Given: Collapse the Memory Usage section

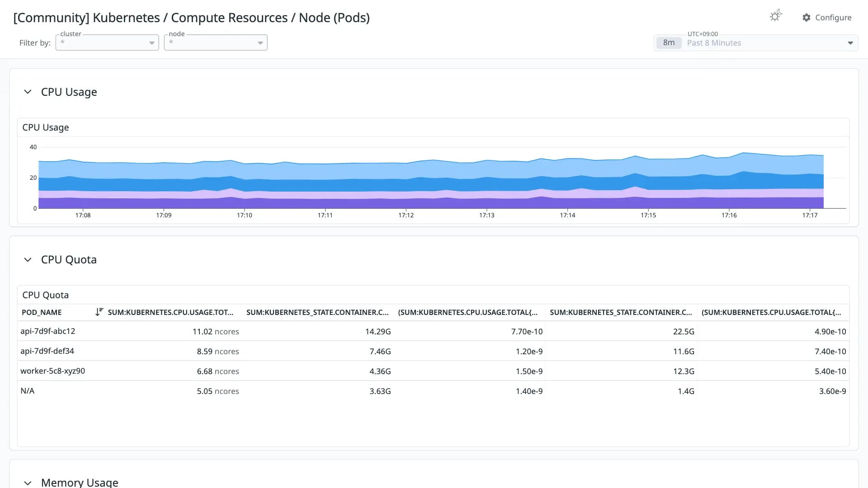Looking at the screenshot, I should point(28,483).
